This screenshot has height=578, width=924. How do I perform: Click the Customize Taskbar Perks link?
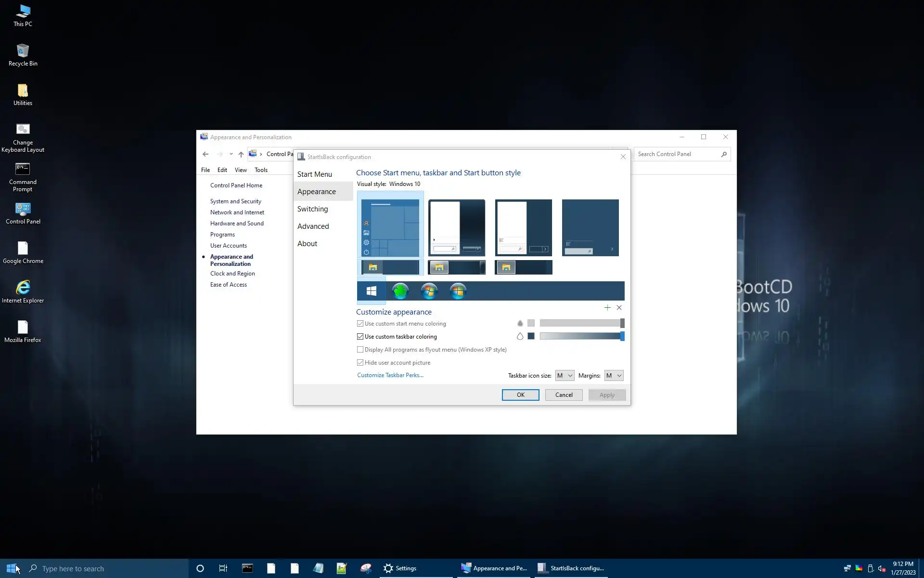tap(390, 375)
